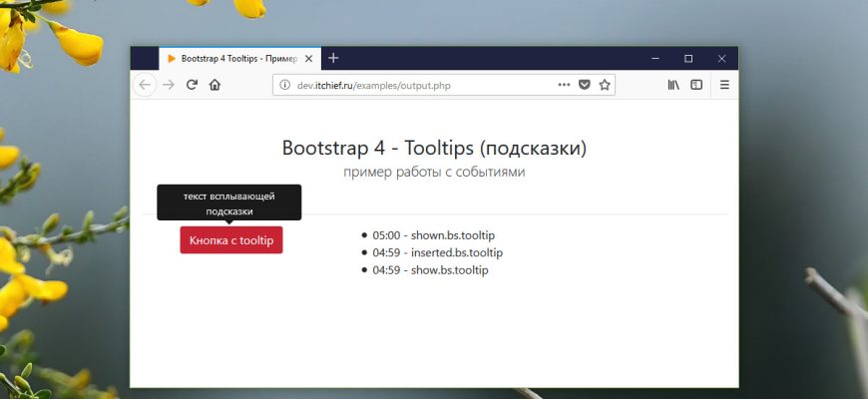Screen dimensions: 868x399
Task: Click the address bar URL field
Action: (419, 85)
